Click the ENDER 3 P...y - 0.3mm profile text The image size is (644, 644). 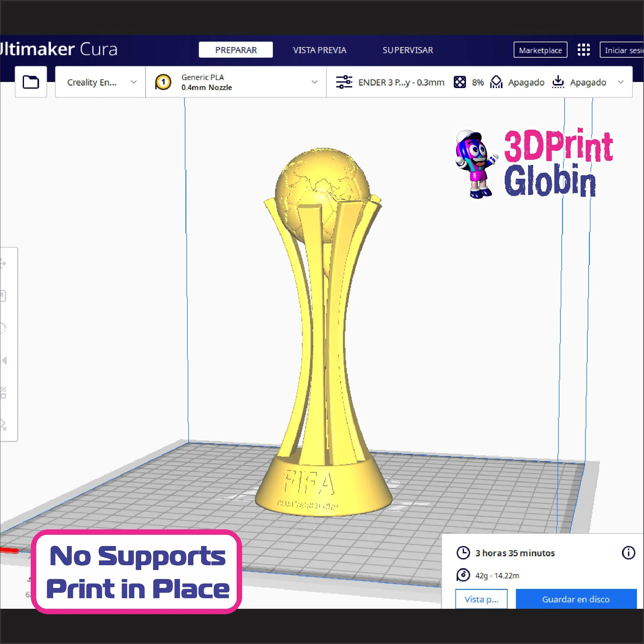pyautogui.click(x=401, y=82)
